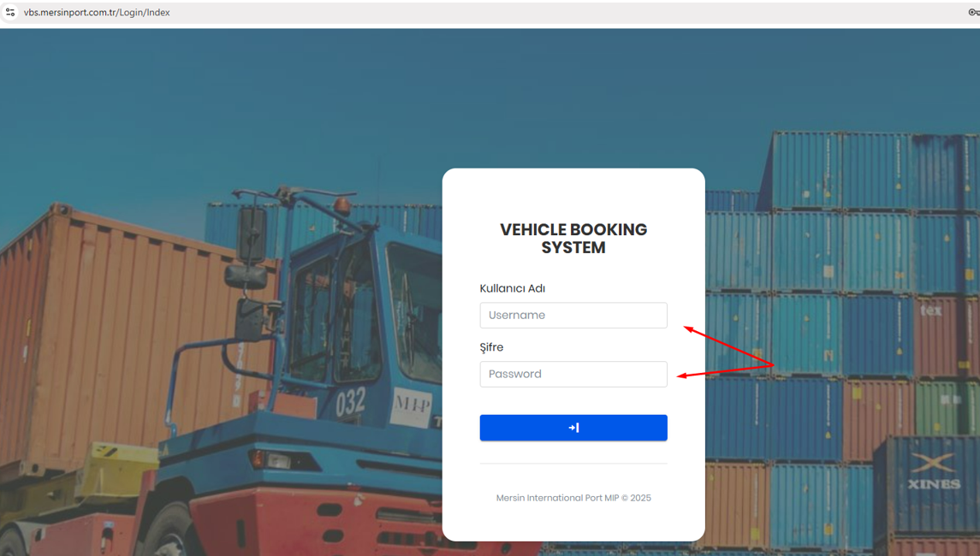This screenshot has height=556, width=980.
Task: Select the vbs.mersinport.com.tr address bar URL
Action: 97,13
